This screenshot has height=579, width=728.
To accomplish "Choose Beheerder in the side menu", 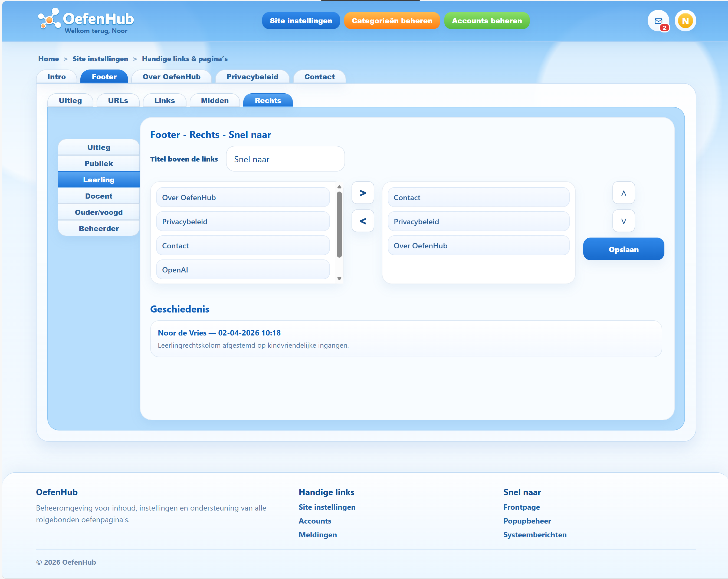I will tap(99, 228).
